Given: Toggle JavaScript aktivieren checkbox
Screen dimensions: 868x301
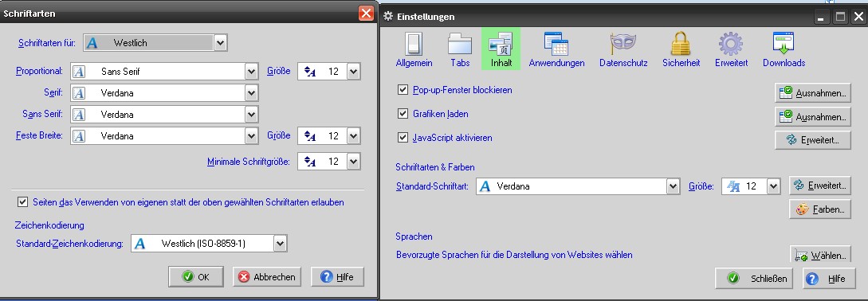Looking at the screenshot, I should coord(403,138).
